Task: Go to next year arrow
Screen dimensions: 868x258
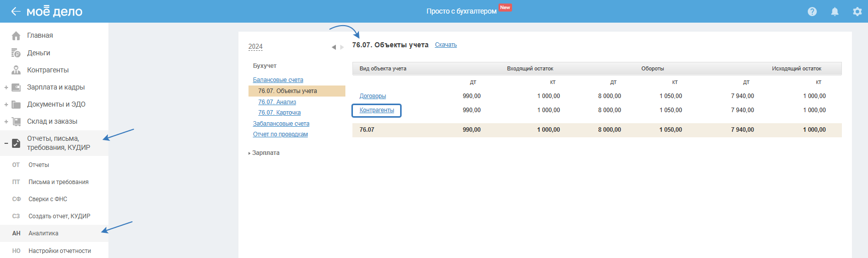Action: [x=342, y=47]
